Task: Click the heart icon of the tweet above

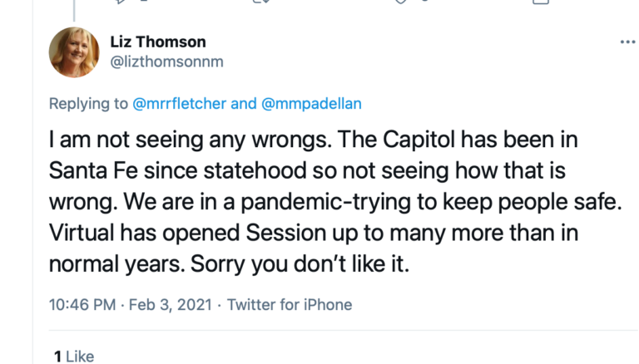Action: (x=401, y=2)
